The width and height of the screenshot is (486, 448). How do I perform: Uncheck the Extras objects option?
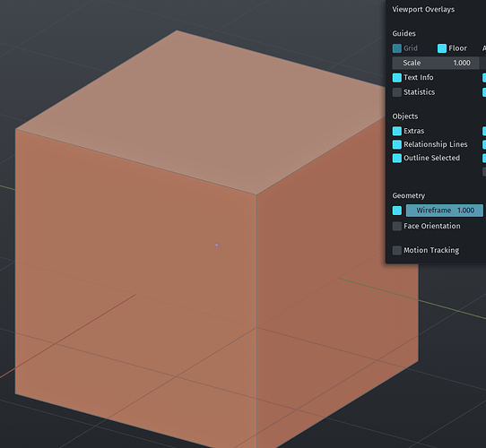tap(396, 131)
